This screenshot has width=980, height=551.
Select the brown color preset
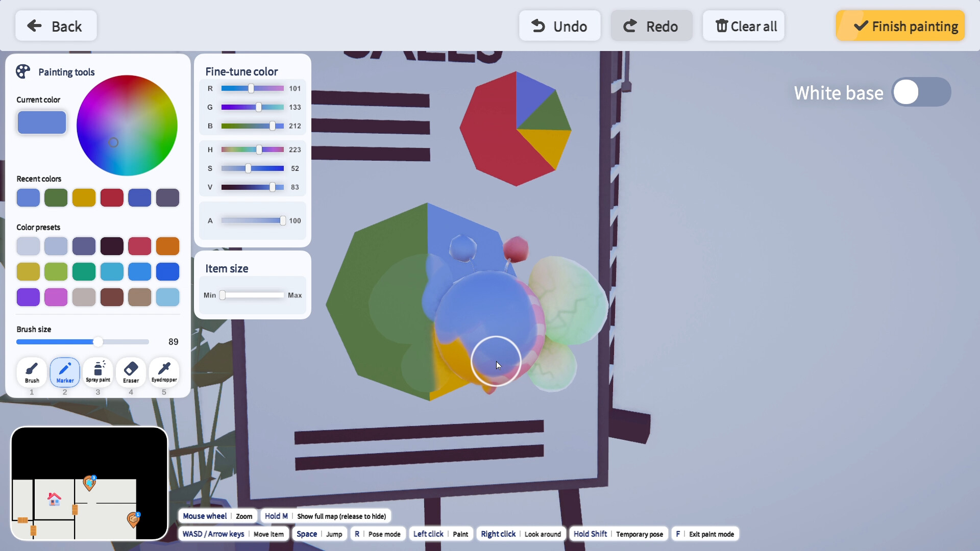coord(112,297)
